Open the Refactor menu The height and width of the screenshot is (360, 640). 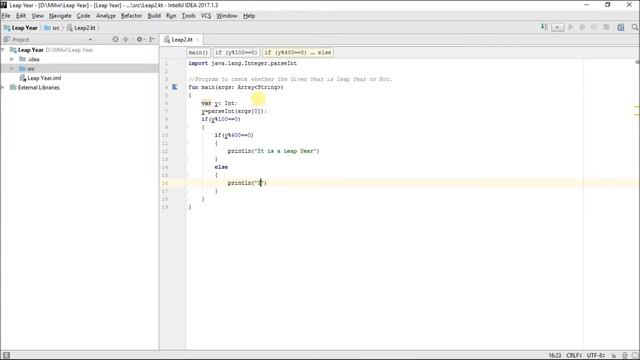pyautogui.click(x=131, y=16)
